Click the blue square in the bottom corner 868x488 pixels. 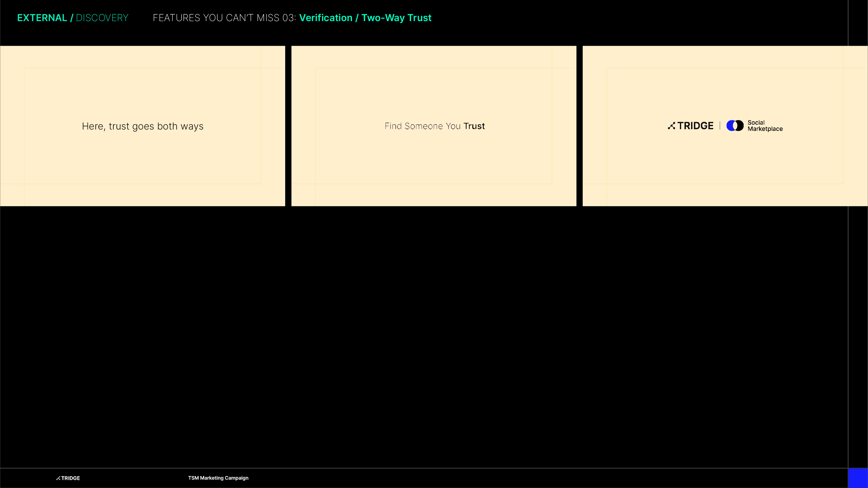pos(858,478)
